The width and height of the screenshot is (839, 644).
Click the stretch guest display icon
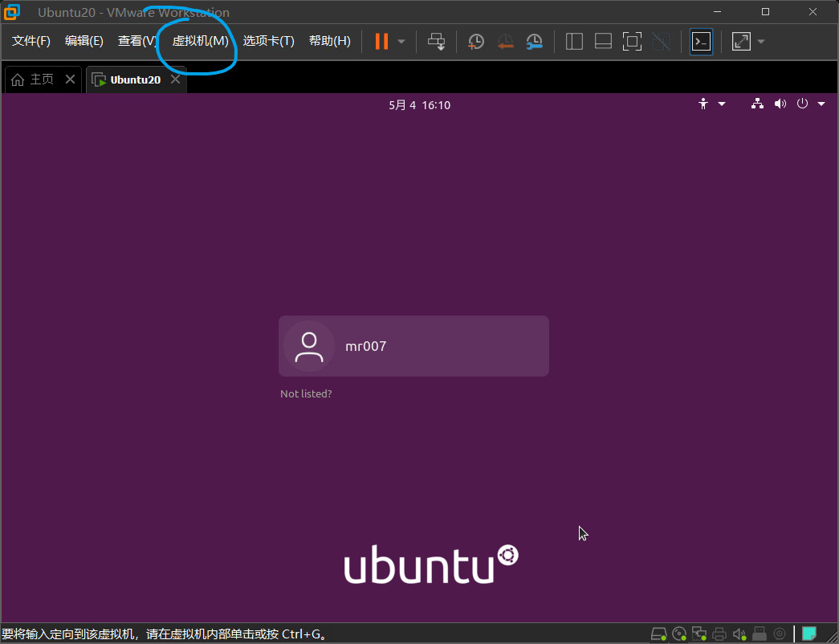click(741, 41)
